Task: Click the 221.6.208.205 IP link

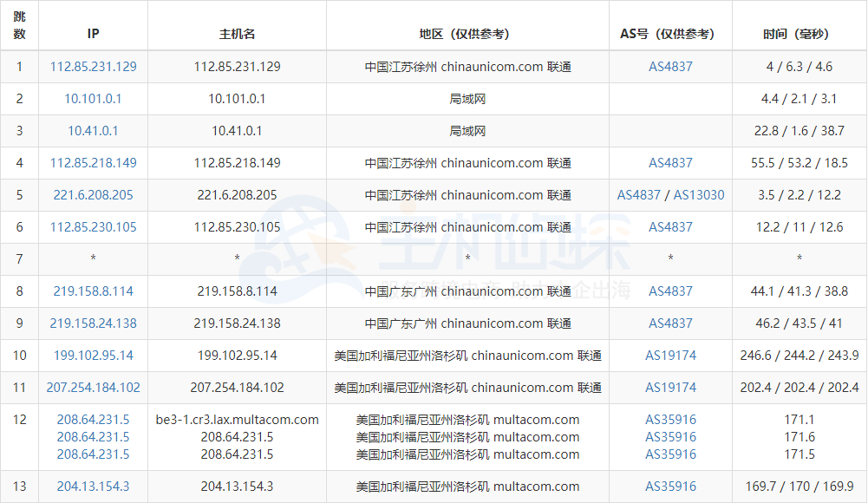Action: 92,194
